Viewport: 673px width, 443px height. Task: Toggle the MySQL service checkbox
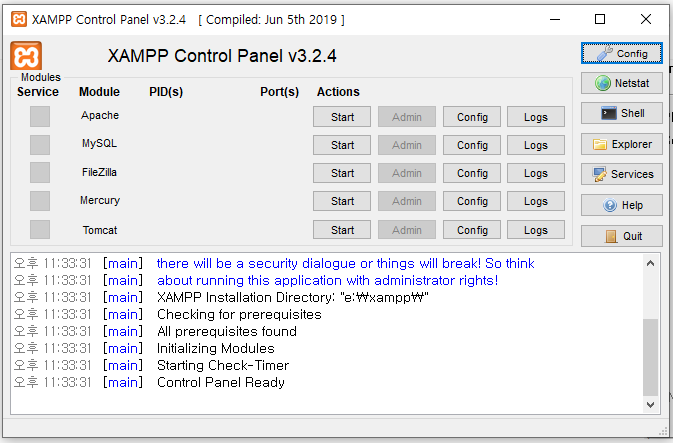tap(40, 145)
